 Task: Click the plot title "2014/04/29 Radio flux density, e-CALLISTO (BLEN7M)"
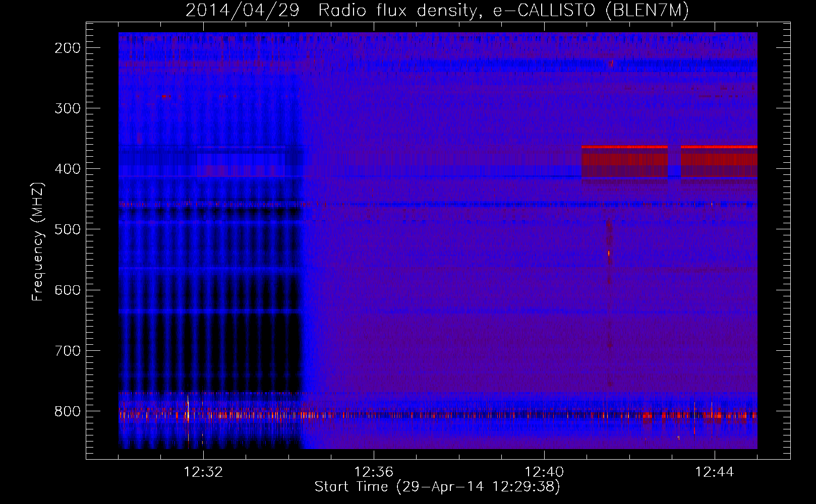[x=437, y=10]
